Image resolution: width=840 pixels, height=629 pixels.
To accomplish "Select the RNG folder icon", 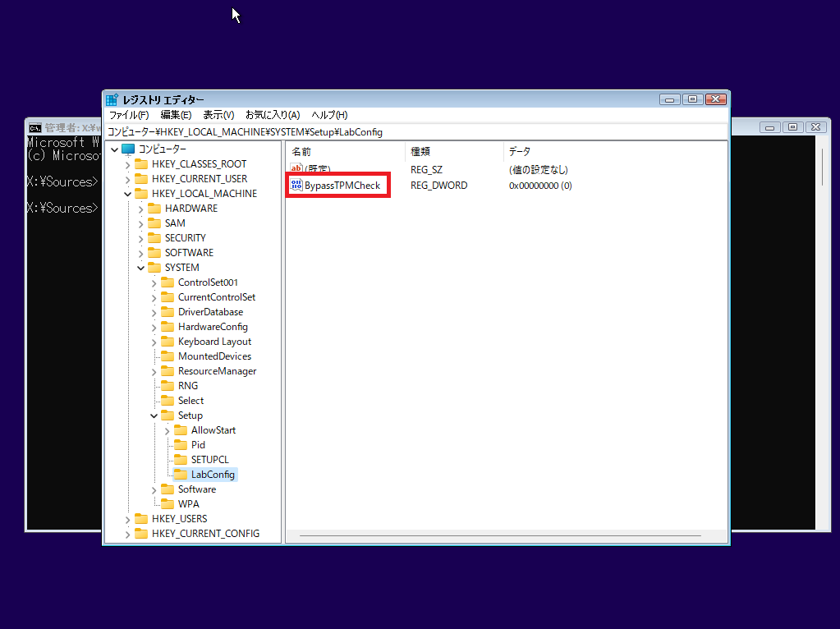I will [168, 386].
